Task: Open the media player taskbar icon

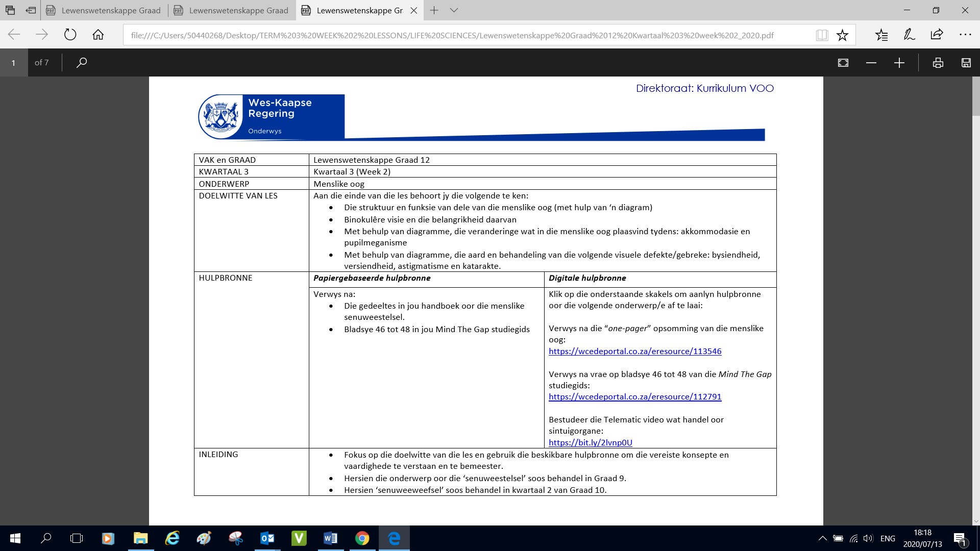Action: (x=108, y=538)
